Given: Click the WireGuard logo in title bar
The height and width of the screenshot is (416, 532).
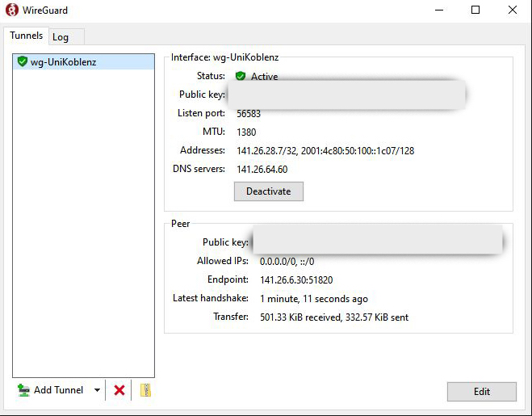Looking at the screenshot, I should point(12,10).
